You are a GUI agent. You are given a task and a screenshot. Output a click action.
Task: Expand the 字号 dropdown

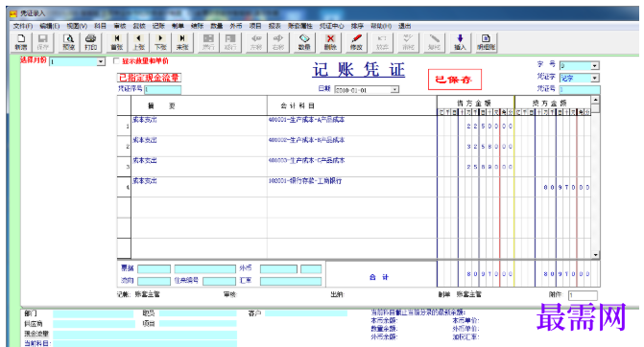(x=595, y=65)
